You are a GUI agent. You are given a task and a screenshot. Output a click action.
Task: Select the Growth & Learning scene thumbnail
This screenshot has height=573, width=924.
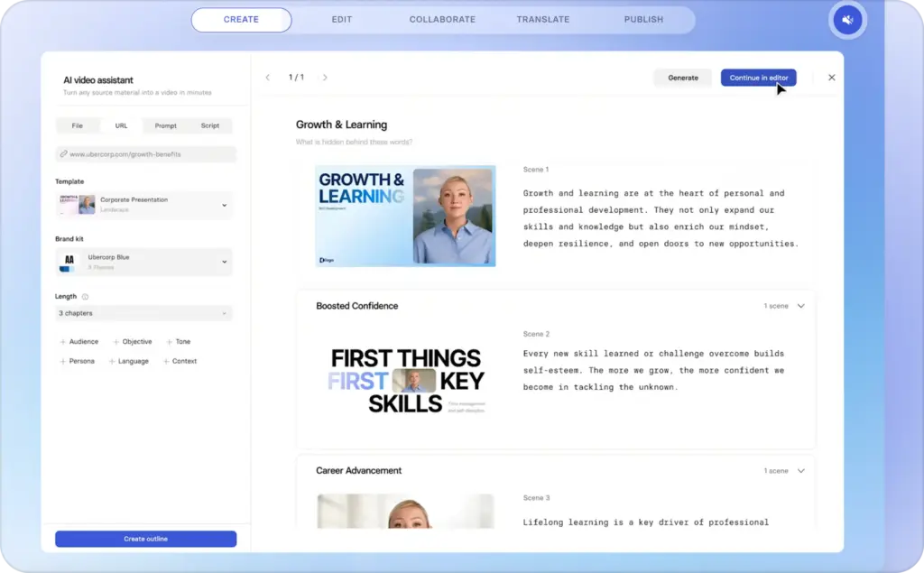point(405,216)
